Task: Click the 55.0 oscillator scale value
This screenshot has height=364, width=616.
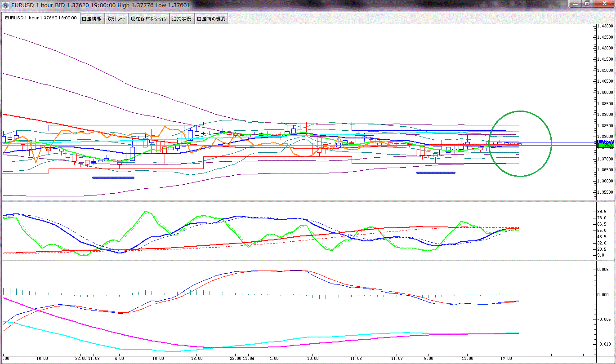Action: [602, 230]
